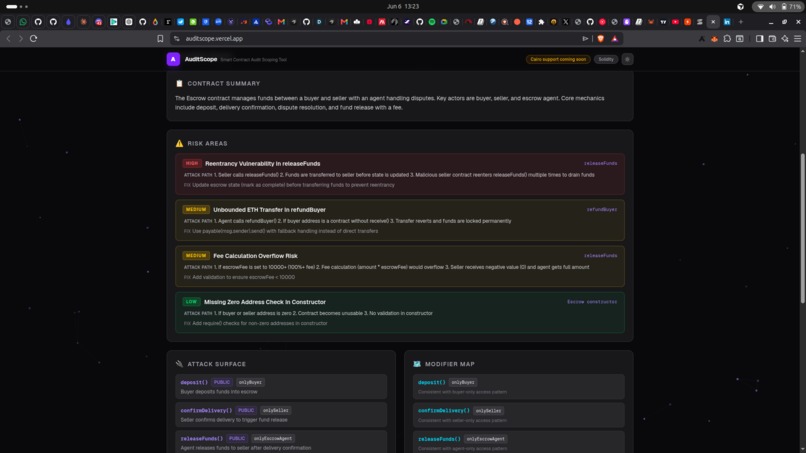
Task: Select releaseFunds() in Modifier Map
Action: coord(439,439)
